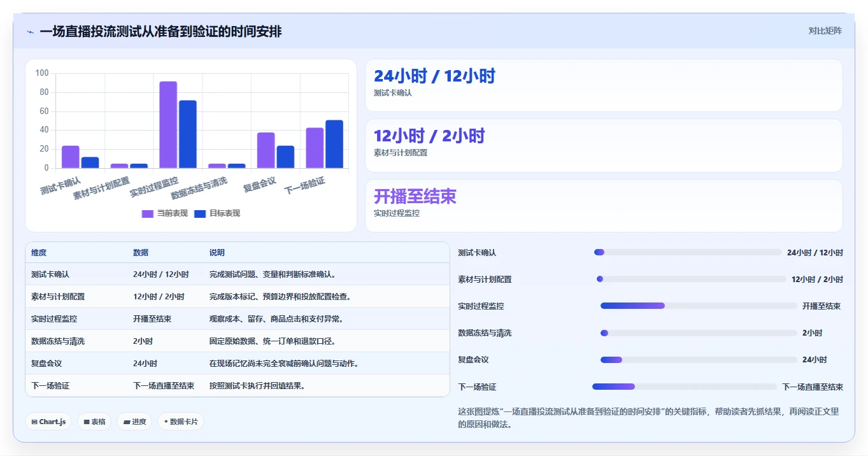Select the 表格 chip
This screenshot has height=456, width=868.
[x=94, y=422]
